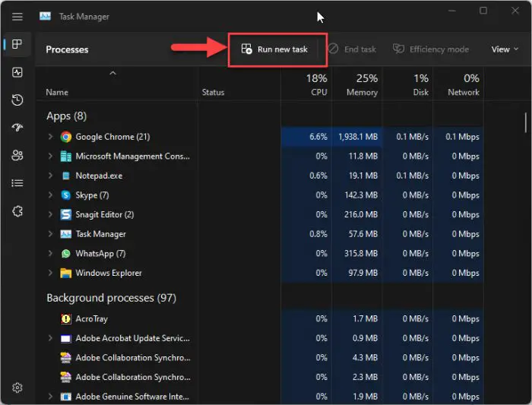Sort by Memory column header

pos(357,84)
